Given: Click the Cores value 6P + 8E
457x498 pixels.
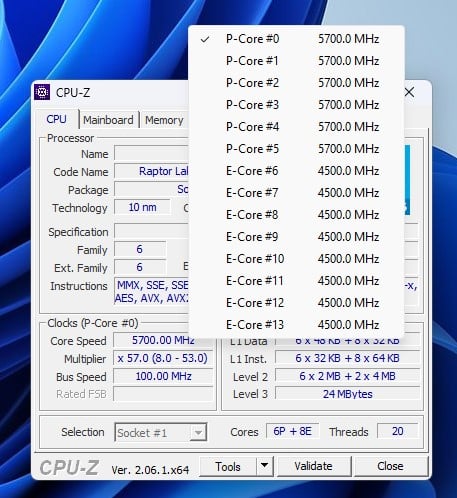Looking at the screenshot, I should (x=292, y=431).
